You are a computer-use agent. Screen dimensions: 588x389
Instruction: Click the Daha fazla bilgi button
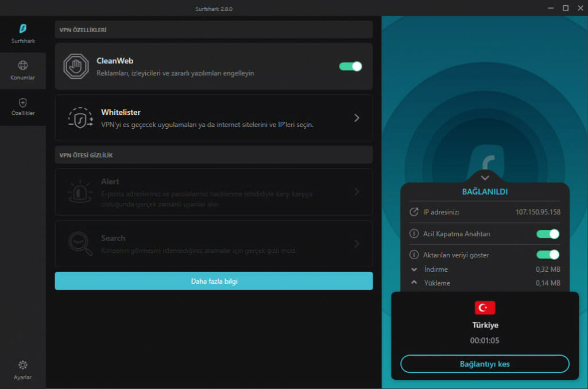(x=214, y=281)
